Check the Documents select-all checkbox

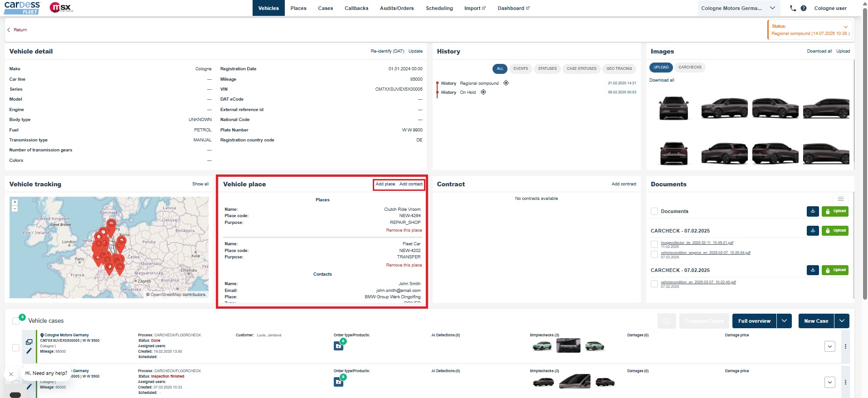pyautogui.click(x=654, y=211)
